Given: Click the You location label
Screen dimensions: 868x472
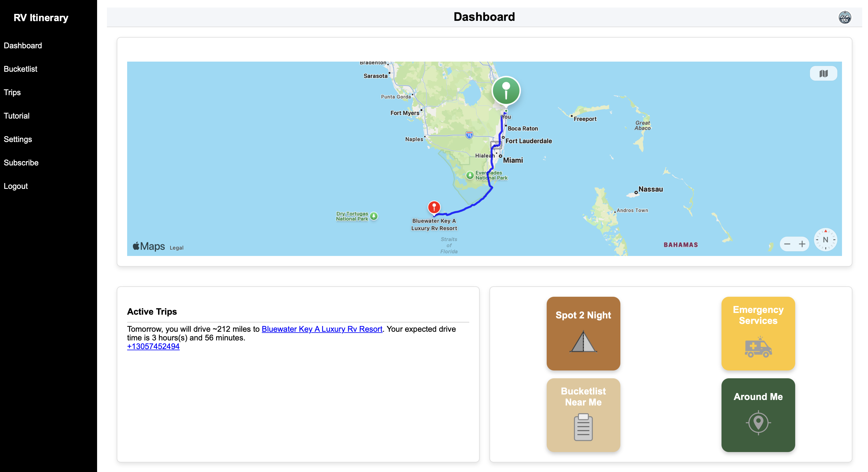Looking at the screenshot, I should click(506, 117).
